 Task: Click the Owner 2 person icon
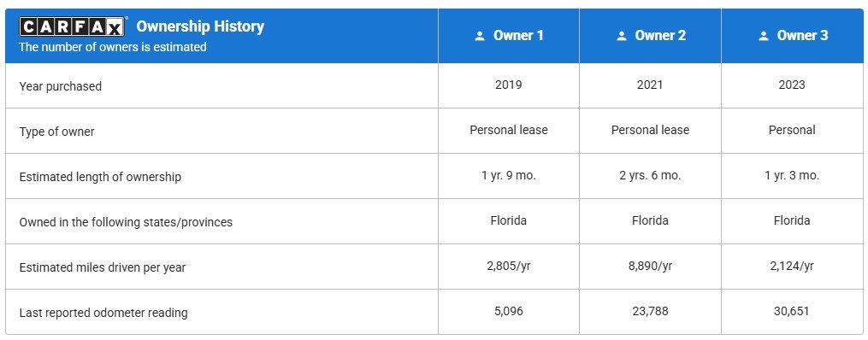[621, 36]
